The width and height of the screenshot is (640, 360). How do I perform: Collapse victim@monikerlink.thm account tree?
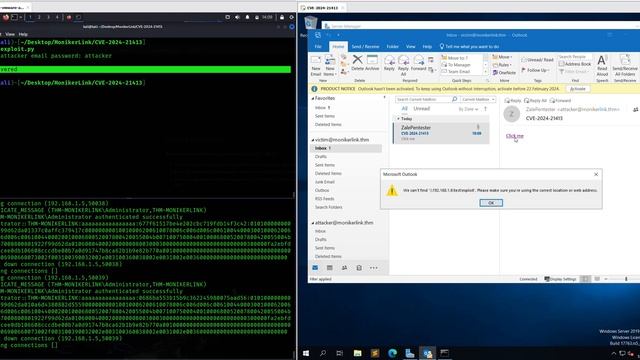point(313,140)
